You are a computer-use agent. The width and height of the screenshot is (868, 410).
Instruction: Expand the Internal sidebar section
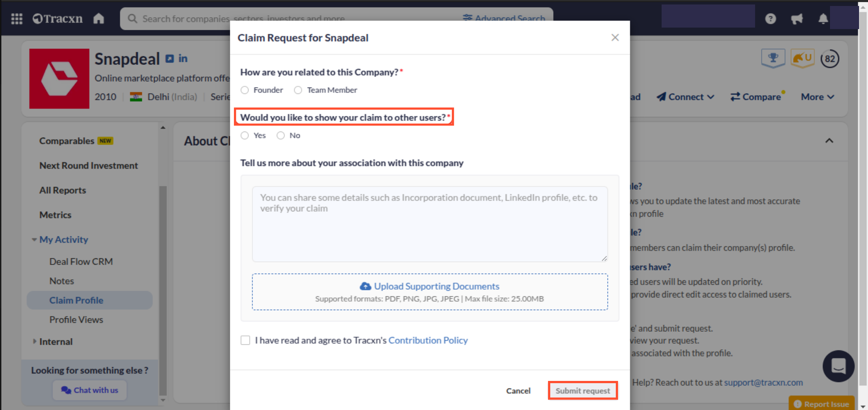click(x=34, y=341)
